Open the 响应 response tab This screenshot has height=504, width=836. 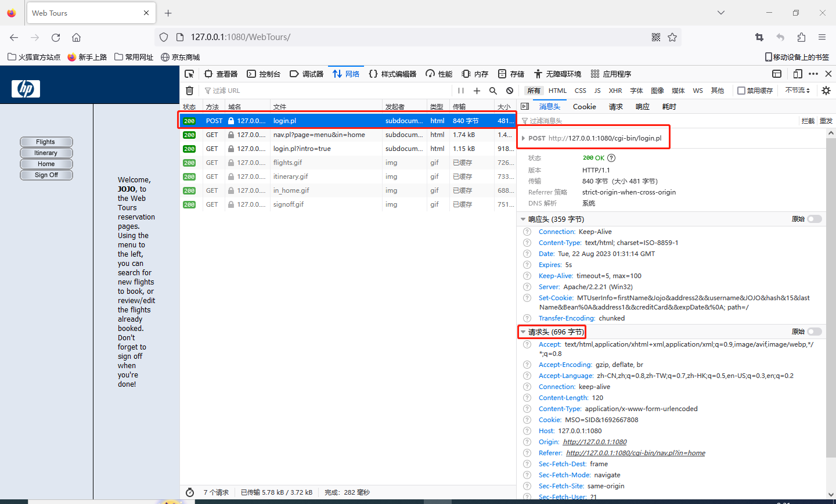[643, 107]
